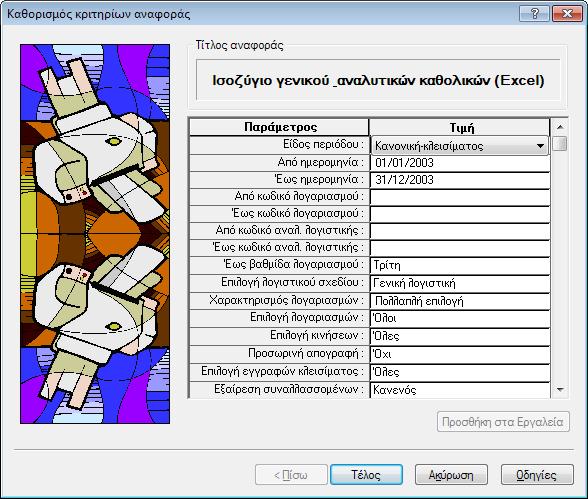The height and width of the screenshot is (499, 588).
Task: Select the Επιλογή λογιστικού σχεδίου value cell
Action: (x=460, y=283)
